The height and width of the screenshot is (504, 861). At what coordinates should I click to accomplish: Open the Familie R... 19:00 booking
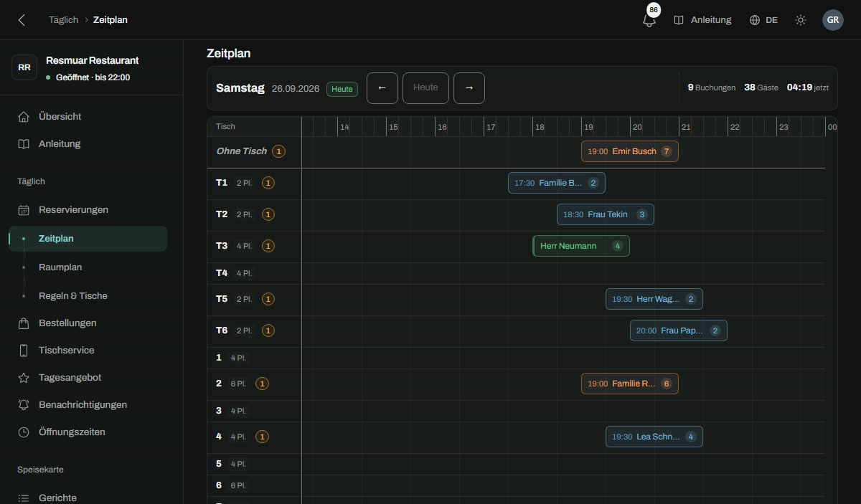pyautogui.click(x=630, y=384)
